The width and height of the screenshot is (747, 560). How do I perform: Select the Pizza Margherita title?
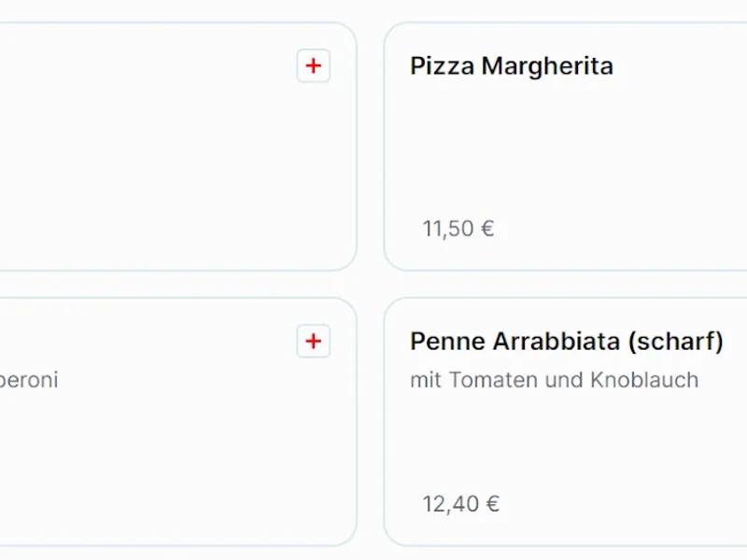click(511, 65)
